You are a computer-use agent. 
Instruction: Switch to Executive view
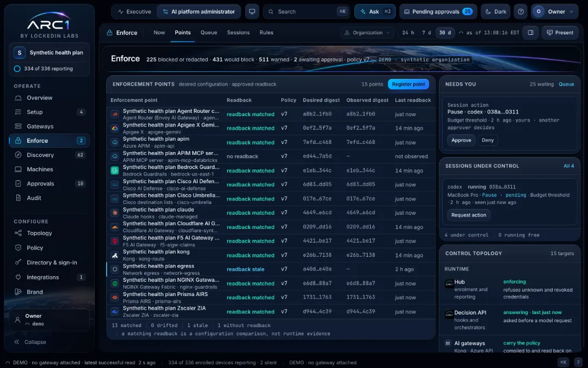pos(134,11)
